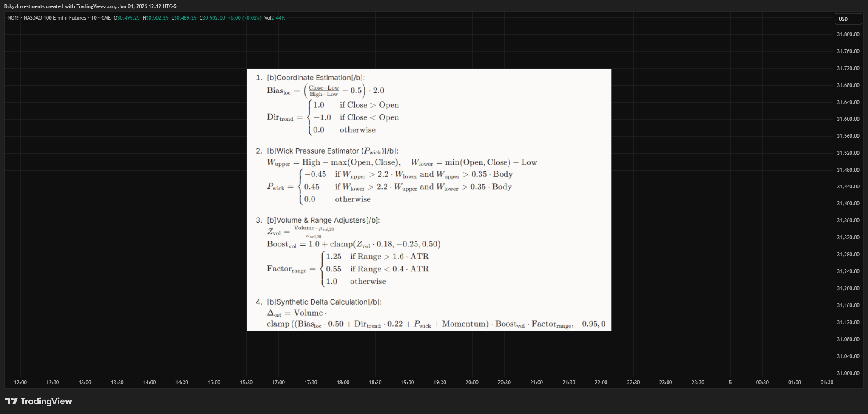Screen dimensions: 868x414
Task: Click the Wick Pressure Estimator heading
Action: (333, 151)
